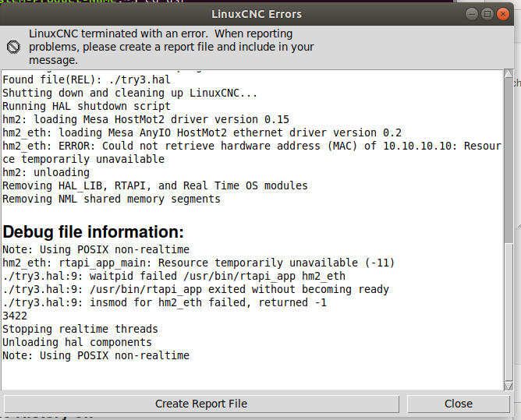This screenshot has width=521, height=420.
Task: Minimize the LinuxCNC Errors window
Action: point(472,14)
